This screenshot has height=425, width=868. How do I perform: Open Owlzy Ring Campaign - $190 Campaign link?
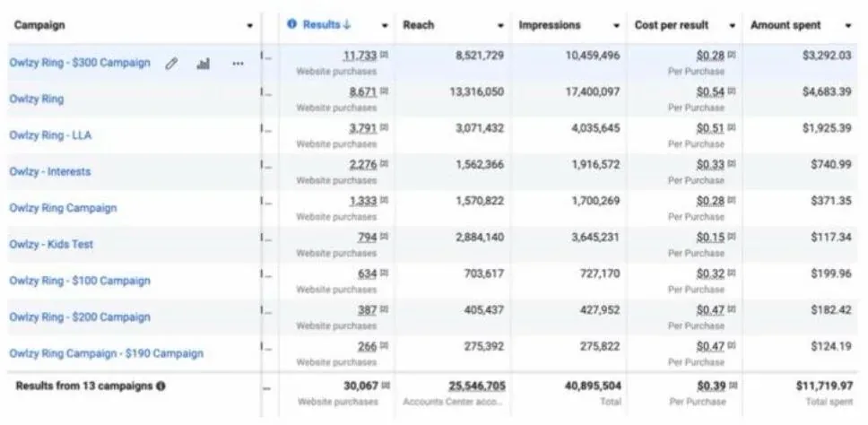pyautogui.click(x=107, y=353)
